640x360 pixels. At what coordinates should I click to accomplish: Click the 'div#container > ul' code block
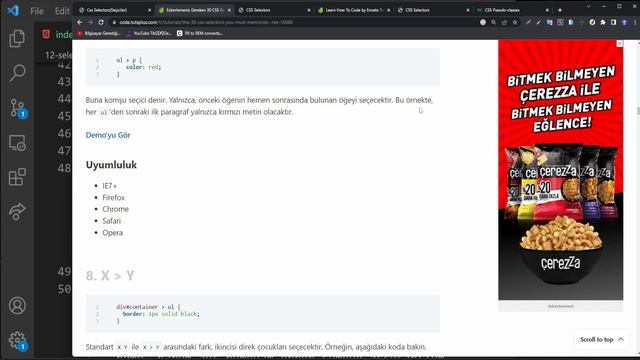point(263,313)
